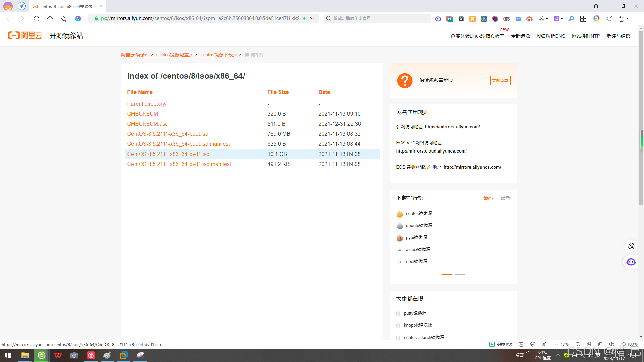Image resolution: width=644 pixels, height=362 pixels.
Task: Open Windows Start menu
Action: click(x=8, y=355)
